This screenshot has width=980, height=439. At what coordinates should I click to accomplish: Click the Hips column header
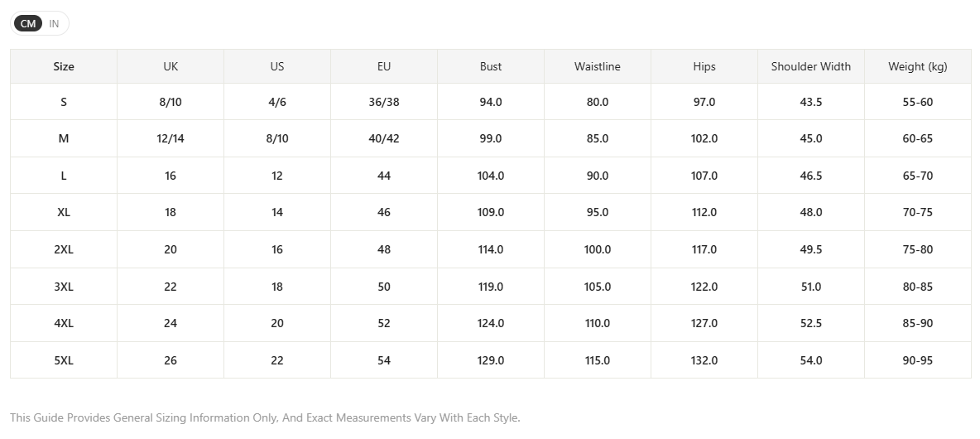tap(704, 66)
